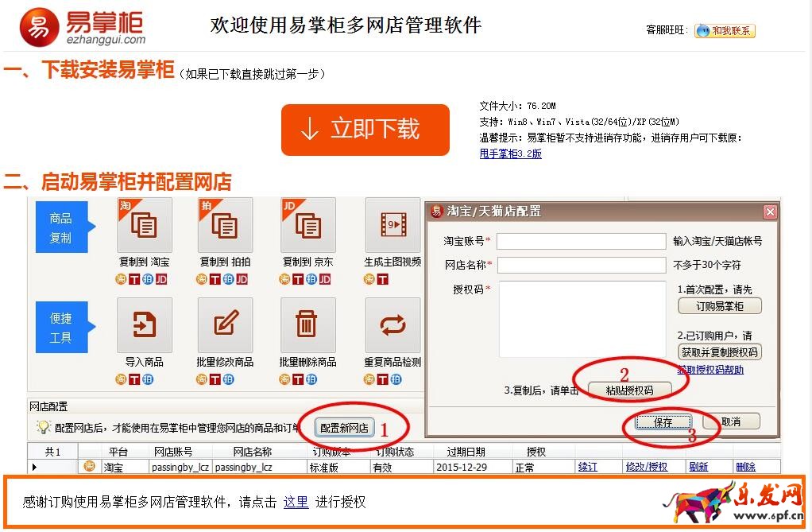Click the JD badge under 复制到淘宝

tap(161, 279)
